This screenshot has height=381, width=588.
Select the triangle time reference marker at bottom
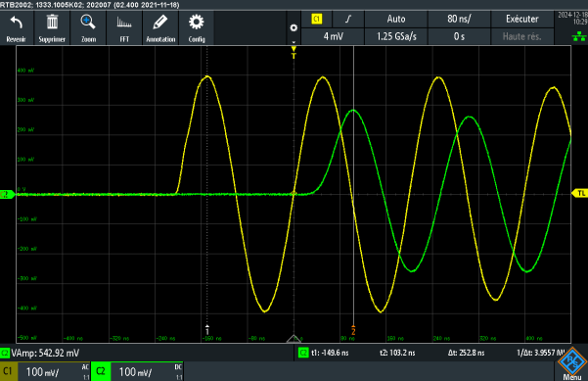(x=294, y=339)
